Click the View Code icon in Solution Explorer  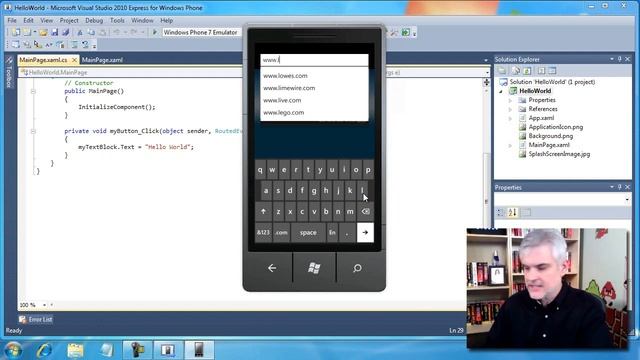(541, 71)
